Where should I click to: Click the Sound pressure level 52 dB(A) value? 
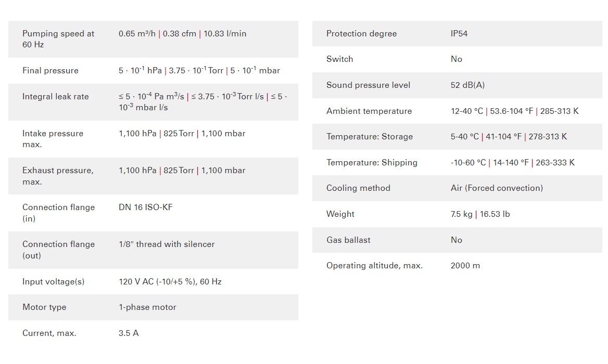pyautogui.click(x=467, y=85)
